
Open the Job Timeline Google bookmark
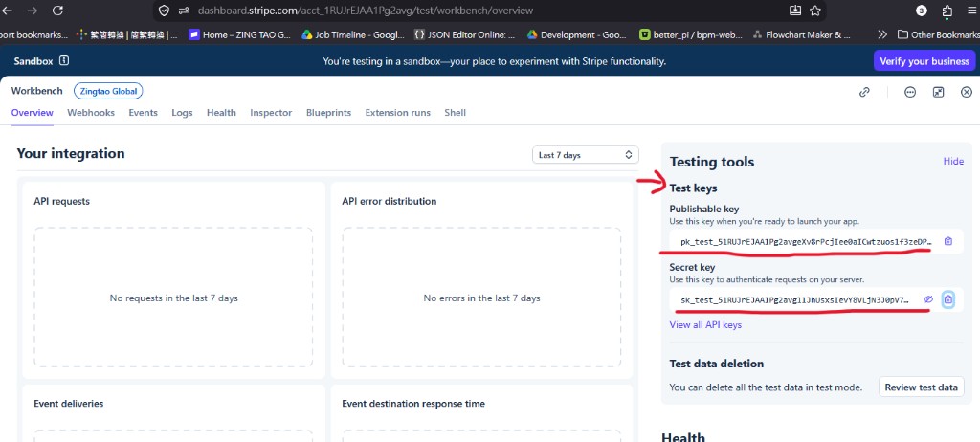pos(353,35)
